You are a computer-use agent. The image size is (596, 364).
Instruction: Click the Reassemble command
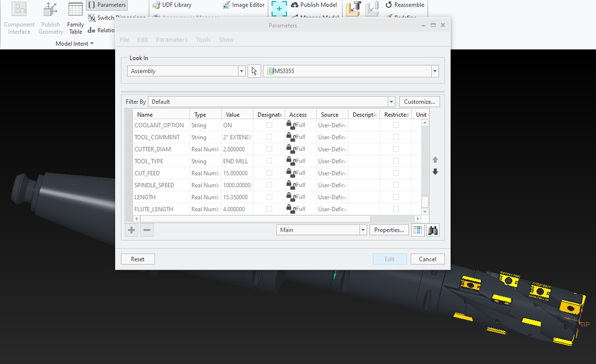click(x=405, y=5)
